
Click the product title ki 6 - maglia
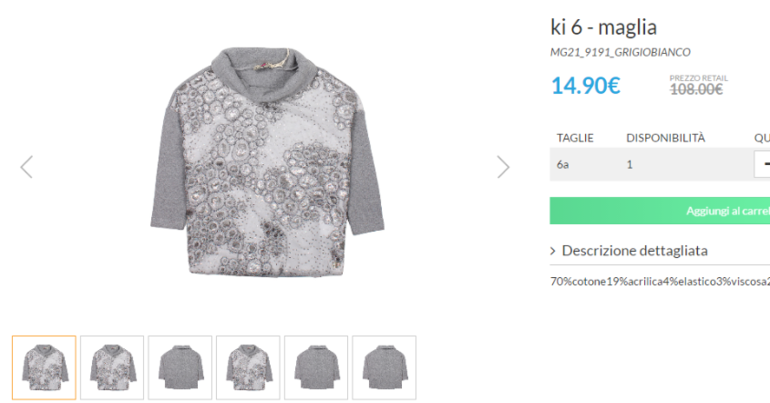pyautogui.click(x=603, y=27)
